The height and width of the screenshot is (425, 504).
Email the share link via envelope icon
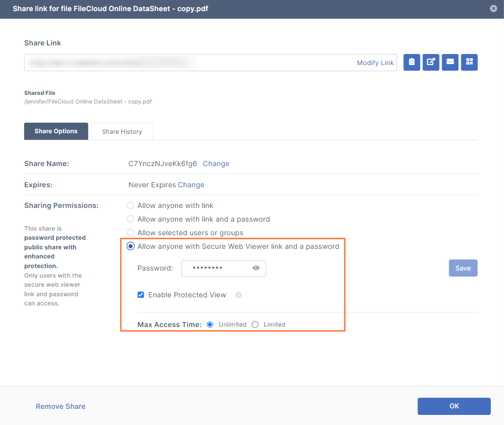[450, 62]
